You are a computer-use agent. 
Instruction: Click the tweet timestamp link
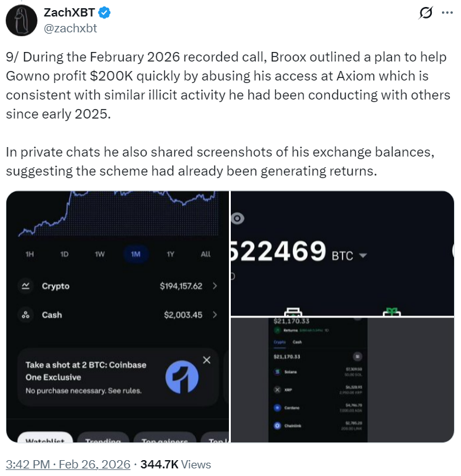68,464
